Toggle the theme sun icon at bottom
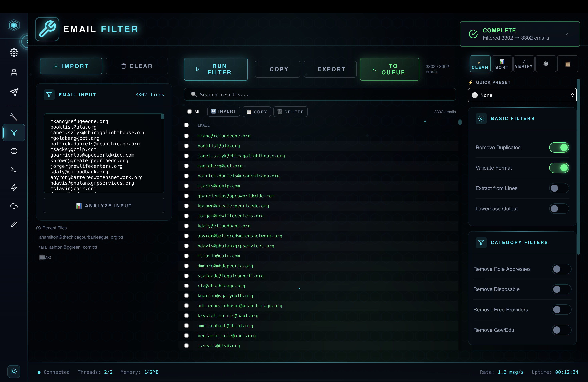588x382 pixels. 14,371
